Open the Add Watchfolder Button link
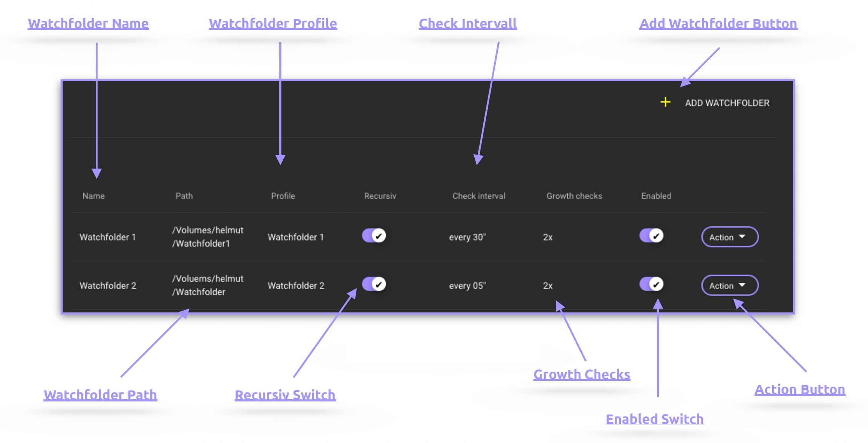The height and width of the screenshot is (443, 868). pyautogui.click(x=718, y=23)
